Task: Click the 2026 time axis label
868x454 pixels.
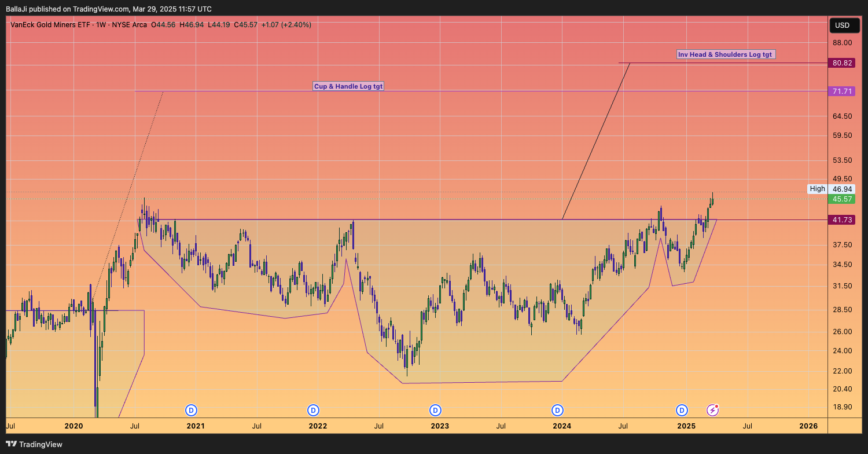Action: pos(808,426)
